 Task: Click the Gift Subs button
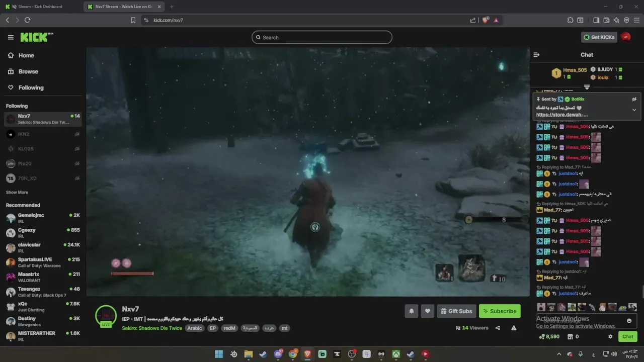[x=456, y=311]
